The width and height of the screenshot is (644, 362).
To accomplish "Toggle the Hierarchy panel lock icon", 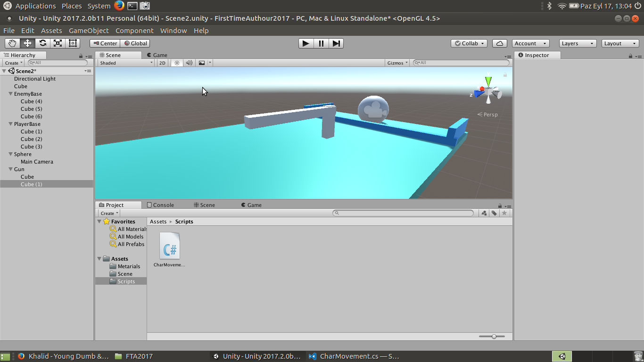I will [x=81, y=56].
